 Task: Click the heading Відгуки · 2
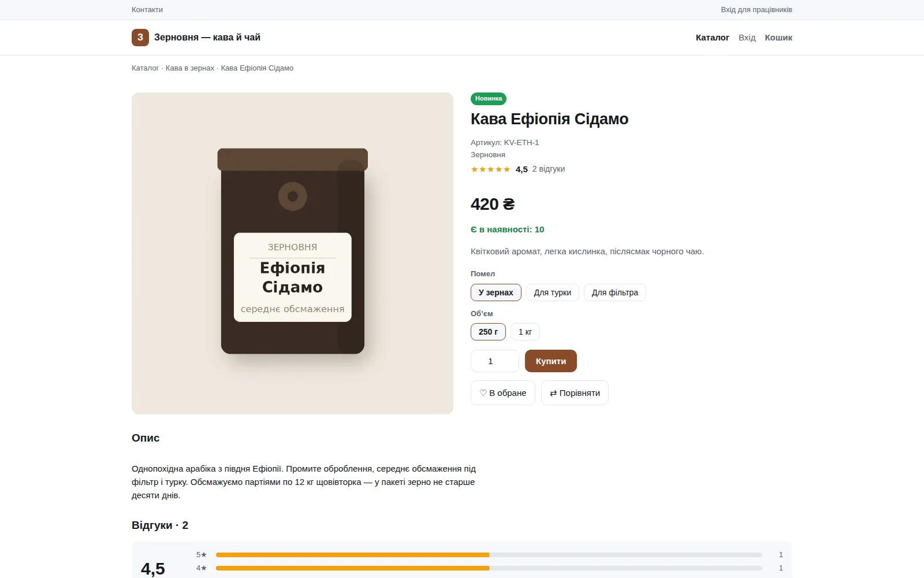tap(160, 525)
